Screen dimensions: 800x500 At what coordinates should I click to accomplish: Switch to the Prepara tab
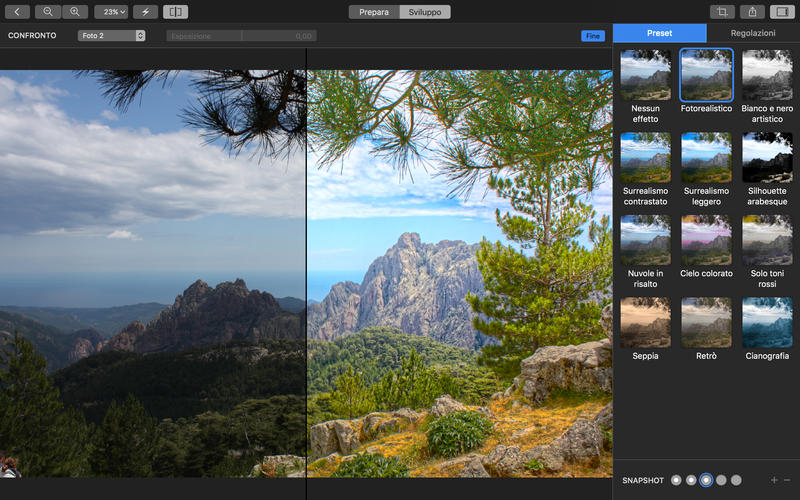pyautogui.click(x=374, y=12)
